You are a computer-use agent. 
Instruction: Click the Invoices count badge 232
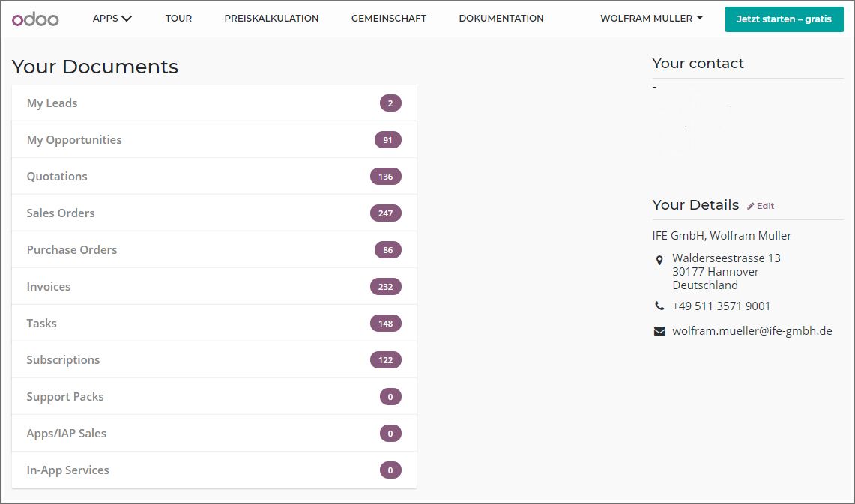tap(386, 287)
